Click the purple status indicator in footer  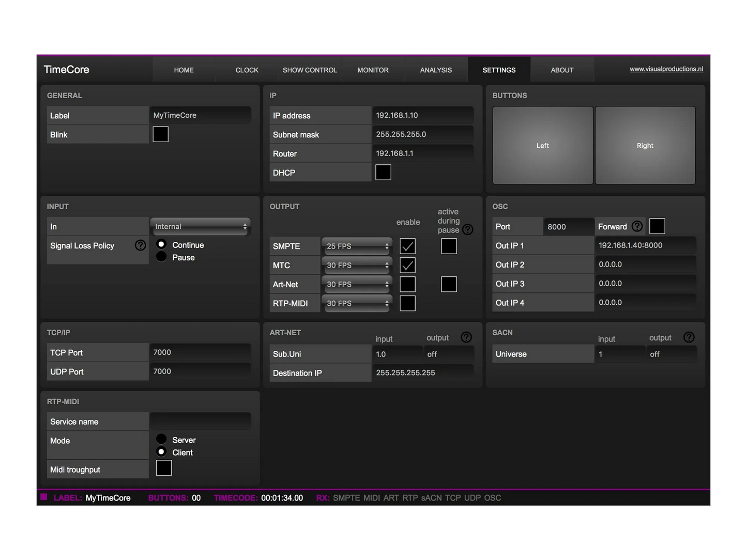pos(44,497)
